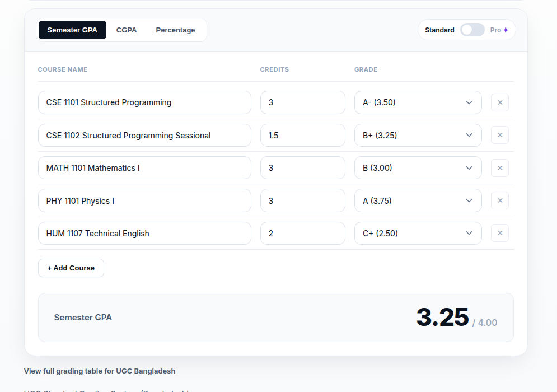557x392 pixels.
Task: Delete the PHY 1101 Physics I row
Action: 500,200
